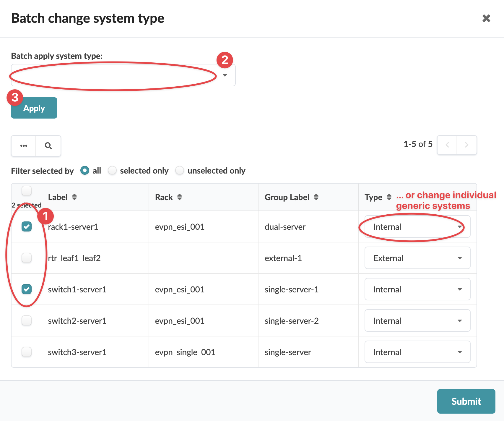Screen dimensions: 504x421
Task: Close the Batch change system type dialog
Action: 486,18
